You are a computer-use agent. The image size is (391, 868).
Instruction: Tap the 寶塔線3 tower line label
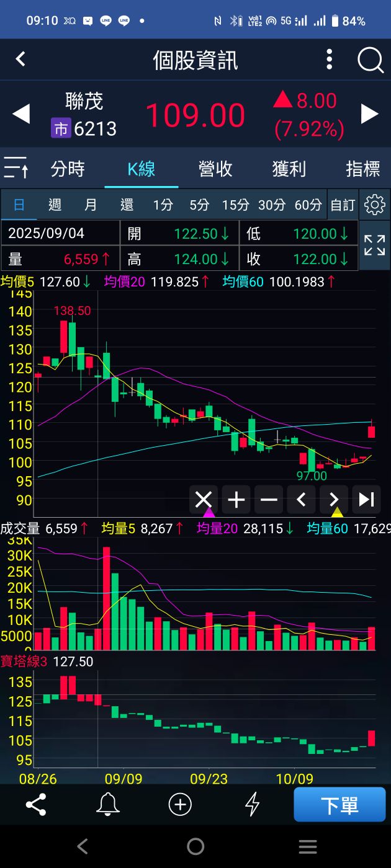pos(24,662)
